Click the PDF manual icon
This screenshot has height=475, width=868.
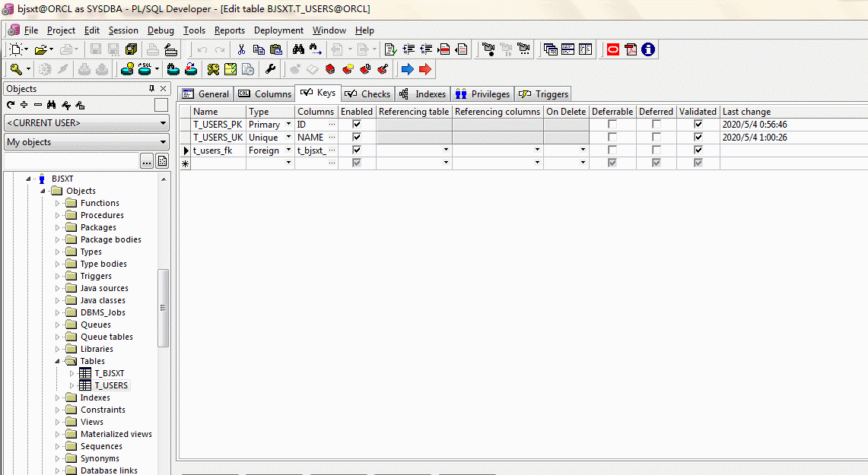[x=631, y=49]
